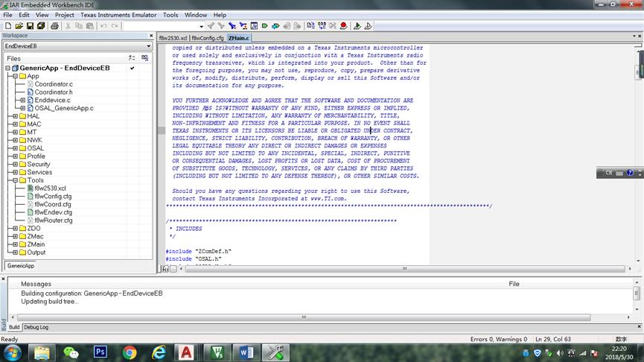The image size is (644, 362).
Task: Click Debug without Downloading icon
Action: pyautogui.click(x=369, y=26)
